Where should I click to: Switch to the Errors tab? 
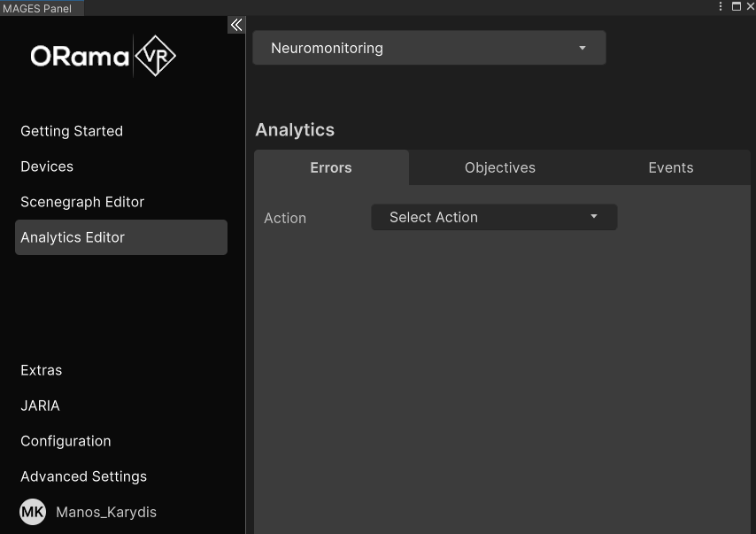click(331, 167)
